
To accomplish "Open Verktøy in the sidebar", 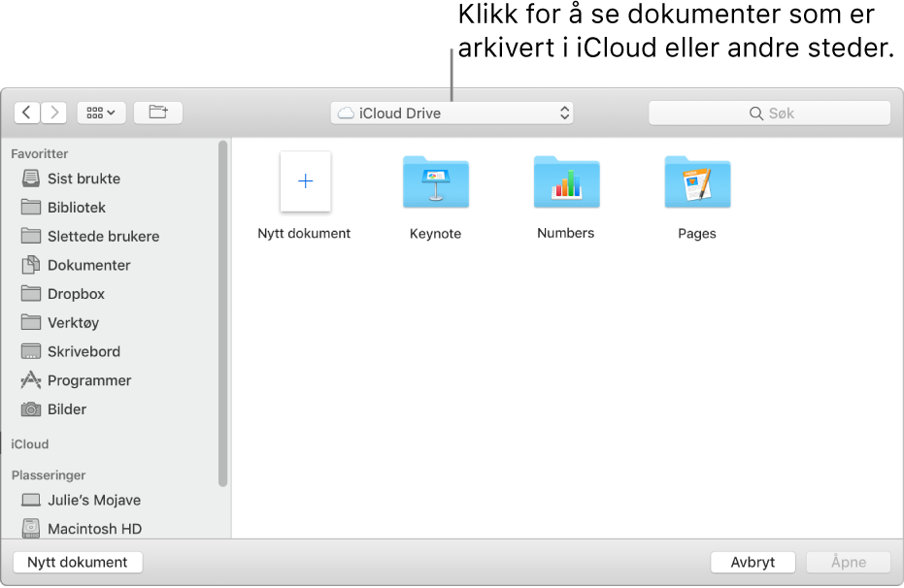I will coord(73,322).
